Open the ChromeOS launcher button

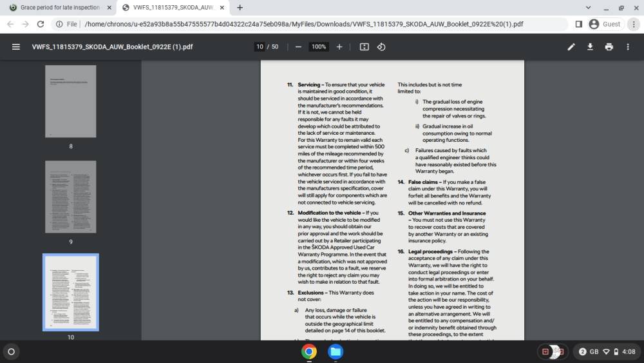12,351
